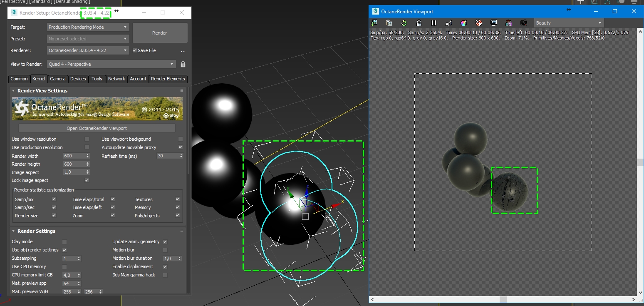Screen dimensions: 644x306
Task: Open the View to Render dropdown
Action: coord(111,64)
